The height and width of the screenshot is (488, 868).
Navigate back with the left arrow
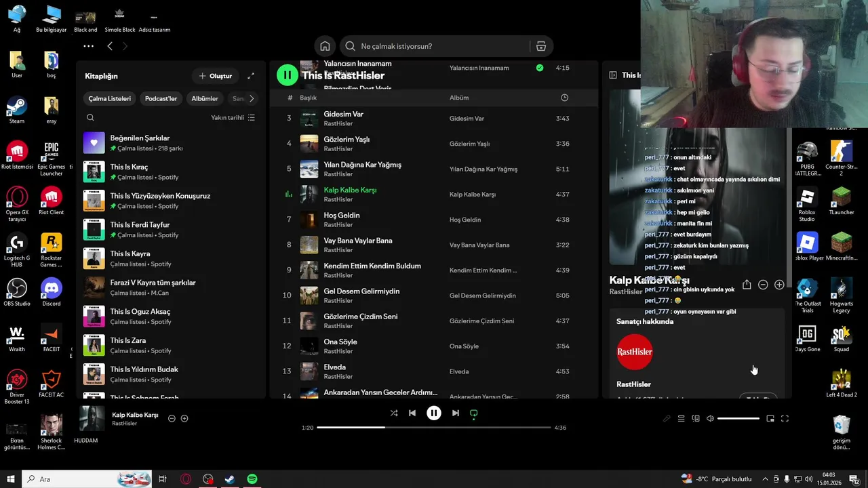point(110,46)
